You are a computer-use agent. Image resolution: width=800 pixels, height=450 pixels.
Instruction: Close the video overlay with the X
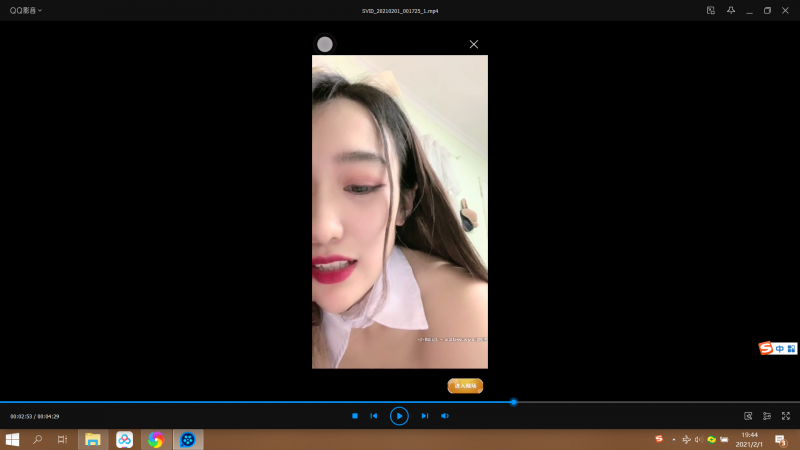coord(474,44)
